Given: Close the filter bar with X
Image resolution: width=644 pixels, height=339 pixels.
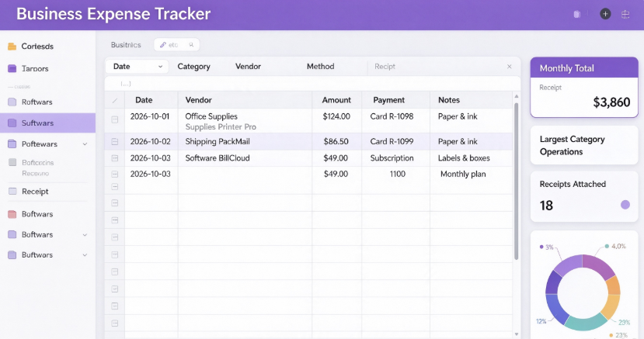Looking at the screenshot, I should (510, 67).
